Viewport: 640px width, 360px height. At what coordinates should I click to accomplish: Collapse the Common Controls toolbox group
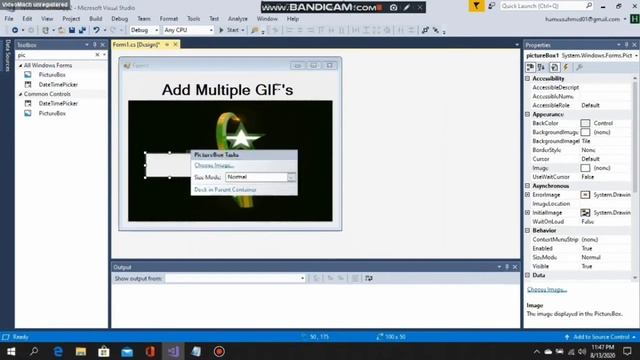20,94
